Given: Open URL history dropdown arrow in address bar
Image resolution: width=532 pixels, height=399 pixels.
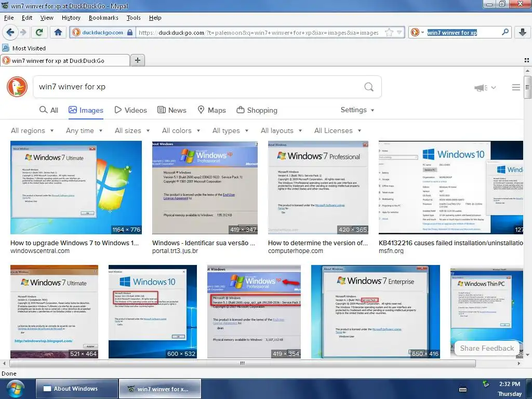Looking at the screenshot, I should (400, 33).
